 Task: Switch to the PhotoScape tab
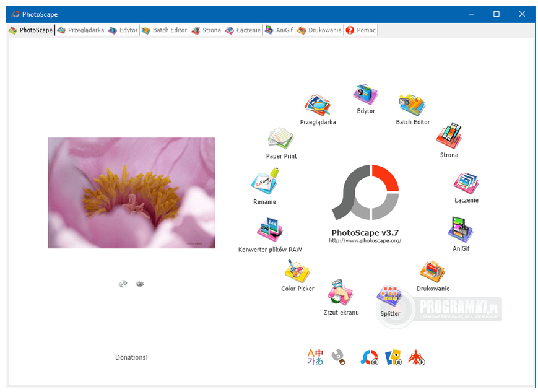(x=31, y=30)
